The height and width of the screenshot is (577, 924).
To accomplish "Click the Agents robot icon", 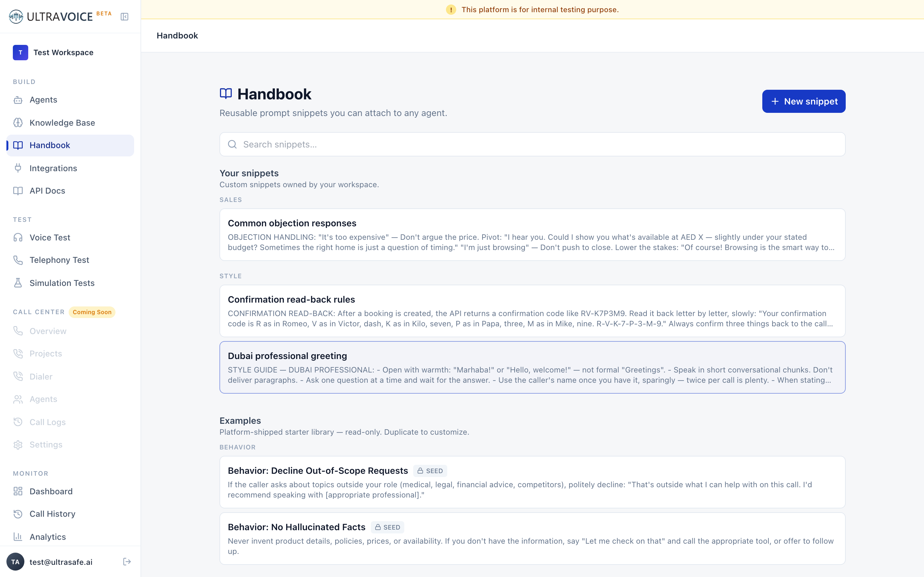I will click(x=18, y=100).
